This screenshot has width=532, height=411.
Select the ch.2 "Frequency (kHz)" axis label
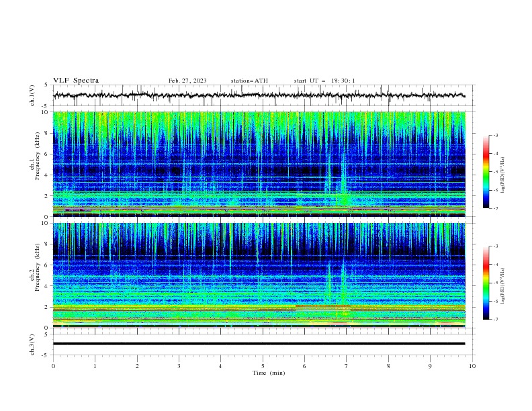[x=38, y=267]
